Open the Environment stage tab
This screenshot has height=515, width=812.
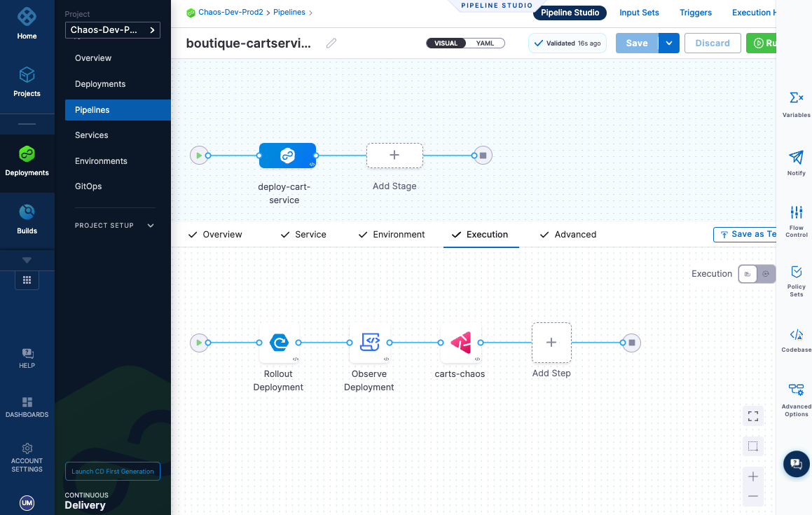pyautogui.click(x=392, y=234)
